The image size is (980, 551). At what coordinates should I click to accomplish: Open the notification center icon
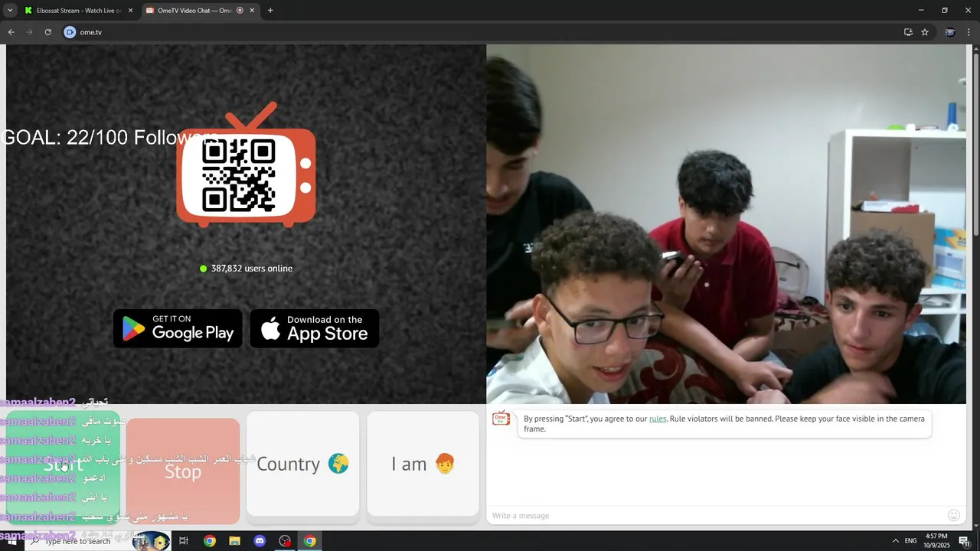pos(965,541)
